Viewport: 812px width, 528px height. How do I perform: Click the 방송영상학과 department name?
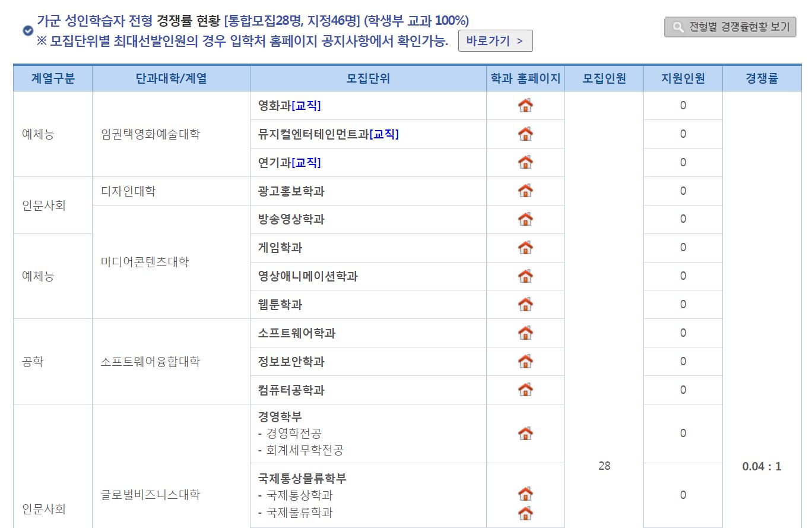click(x=291, y=220)
